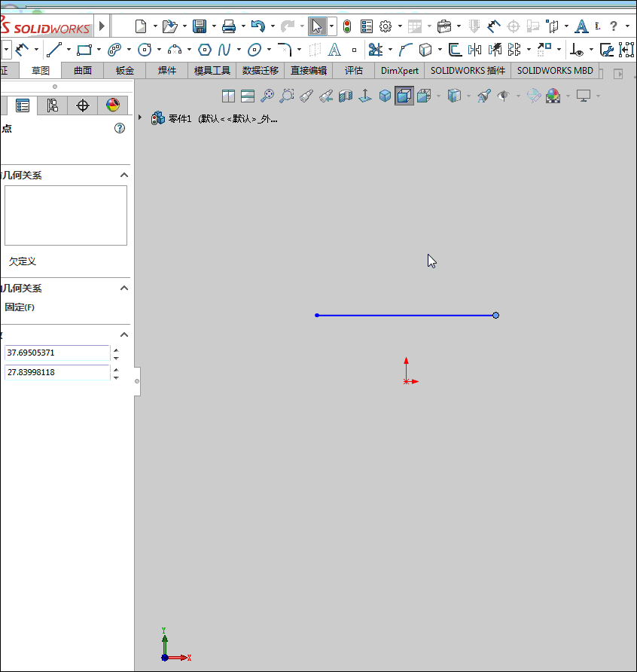The width and height of the screenshot is (637, 672).
Task: Select the sketch Text tool
Action: 334,50
